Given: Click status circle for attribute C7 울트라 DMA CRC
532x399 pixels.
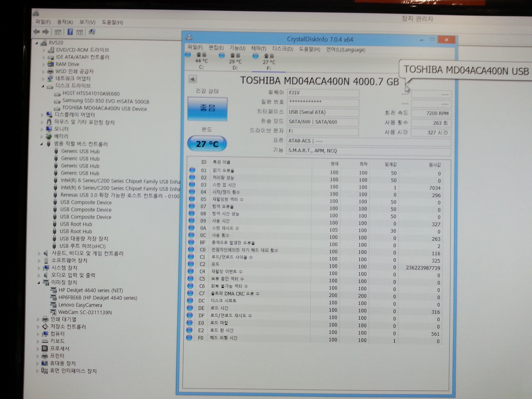Looking at the screenshot, I should [x=190, y=293].
